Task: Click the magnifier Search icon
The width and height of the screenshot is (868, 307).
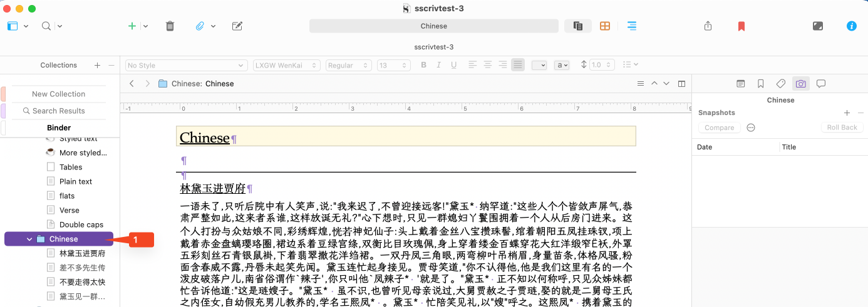Action: pyautogui.click(x=46, y=26)
